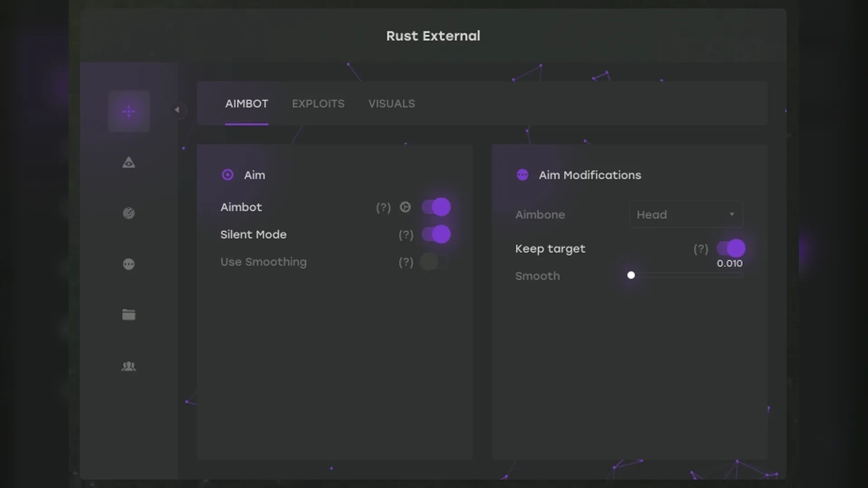
Task: Click the gear icon next to Aimbot
Action: 405,207
